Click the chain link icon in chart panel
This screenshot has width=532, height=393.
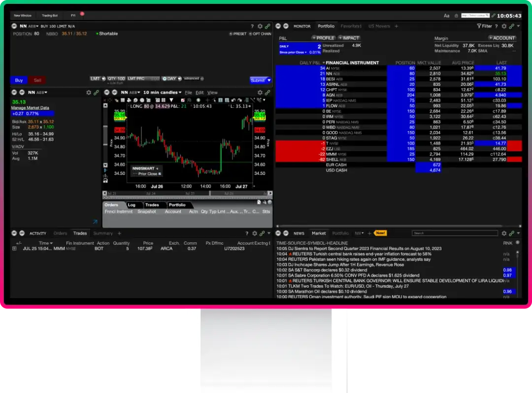tap(267, 92)
